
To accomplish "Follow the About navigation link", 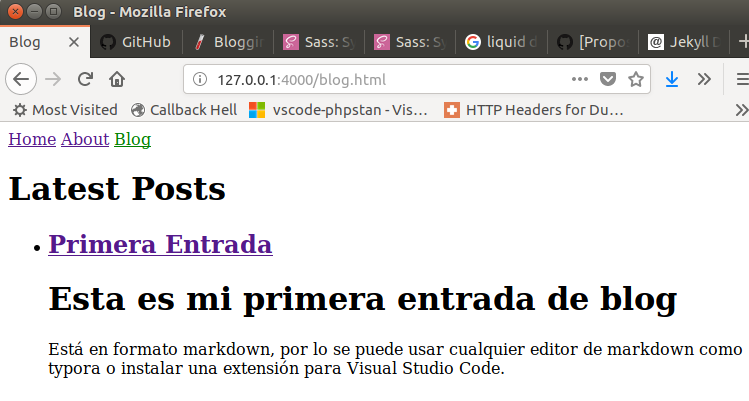I will pos(85,140).
